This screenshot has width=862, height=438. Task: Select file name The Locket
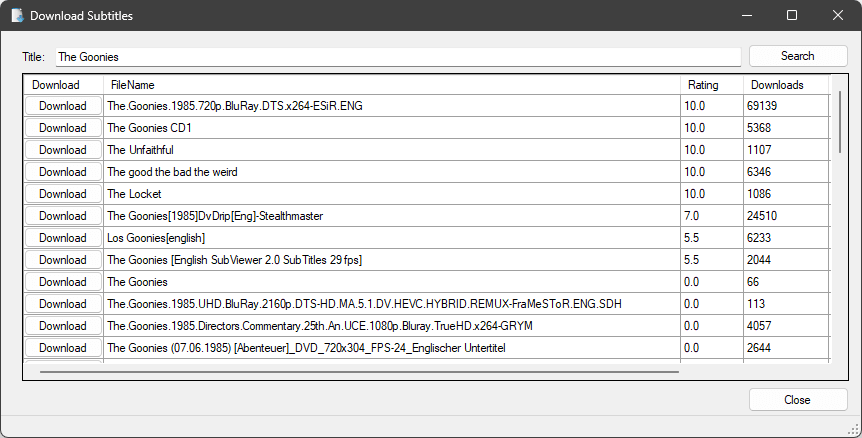134,194
